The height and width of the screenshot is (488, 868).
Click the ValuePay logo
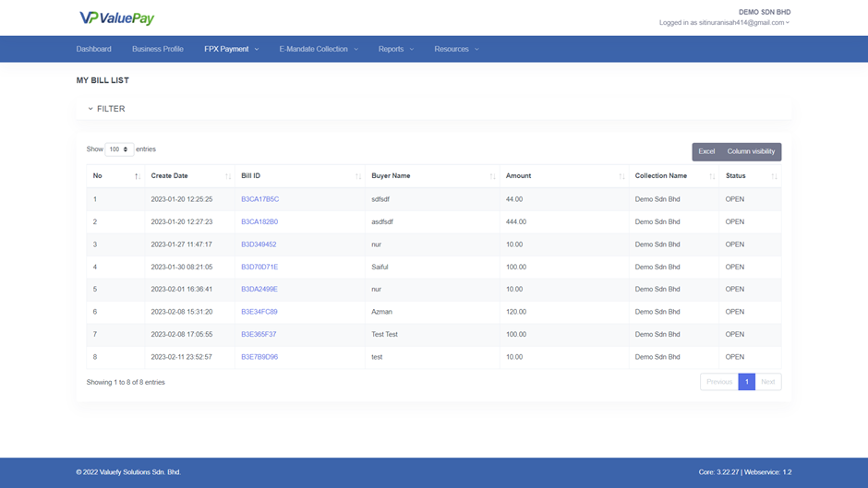(x=116, y=18)
